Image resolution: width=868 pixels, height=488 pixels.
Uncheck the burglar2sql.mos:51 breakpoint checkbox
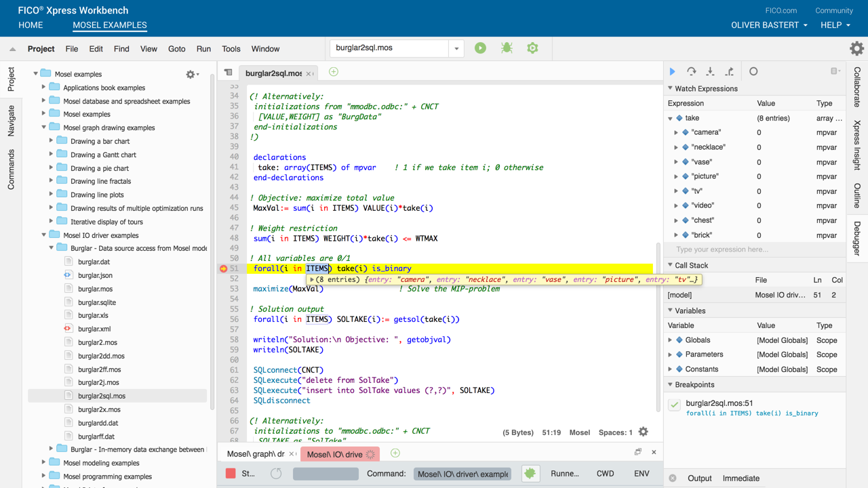(x=674, y=406)
